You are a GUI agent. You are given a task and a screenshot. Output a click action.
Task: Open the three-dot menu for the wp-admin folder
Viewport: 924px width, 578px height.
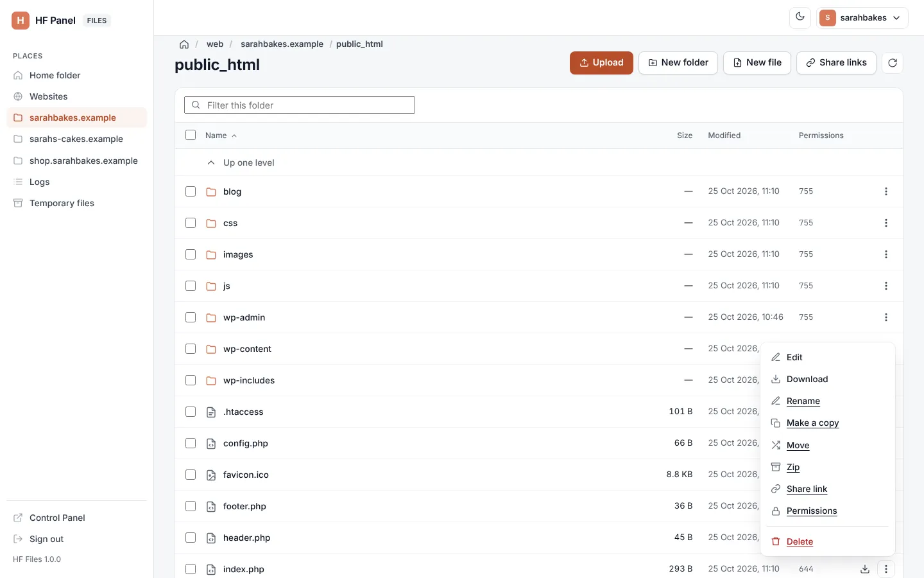(886, 317)
